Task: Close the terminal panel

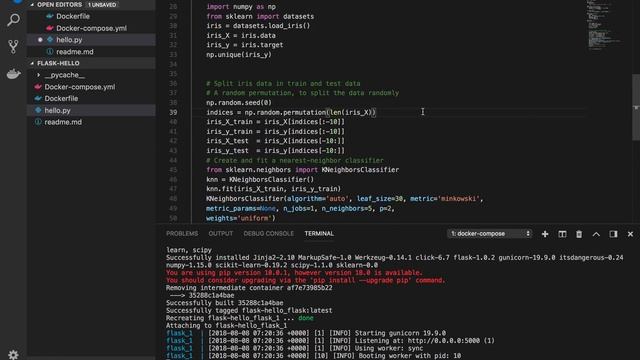Action: coord(630,234)
